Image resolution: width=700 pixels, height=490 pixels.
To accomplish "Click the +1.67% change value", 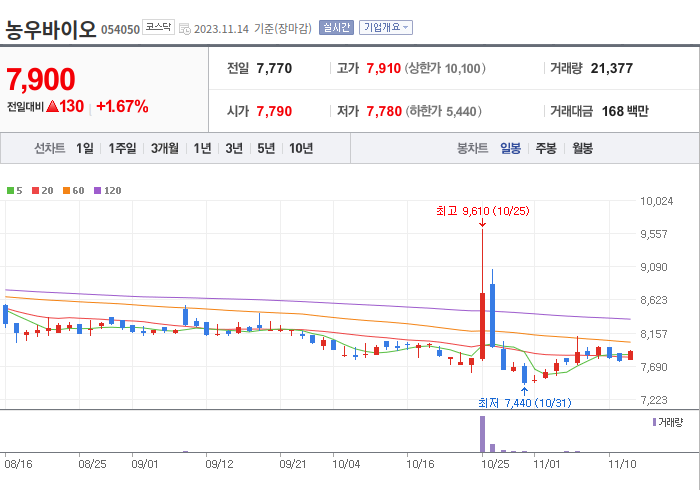I will [122, 106].
